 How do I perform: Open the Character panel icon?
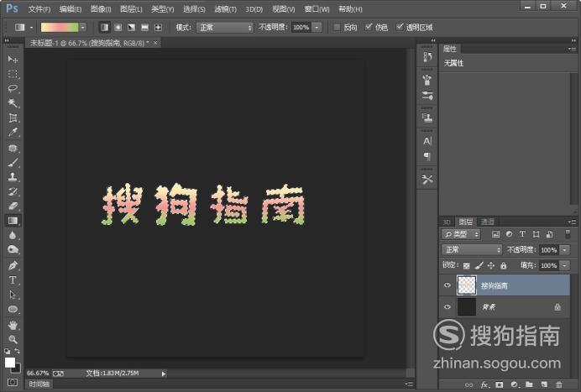click(x=427, y=141)
